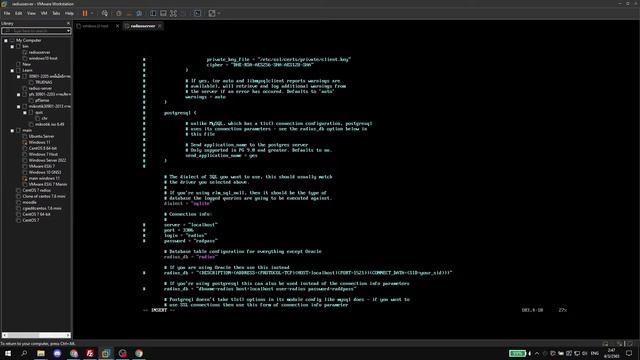Viewport: 640px width, 360px height.
Task: Close the Library panel
Action: click(68, 23)
